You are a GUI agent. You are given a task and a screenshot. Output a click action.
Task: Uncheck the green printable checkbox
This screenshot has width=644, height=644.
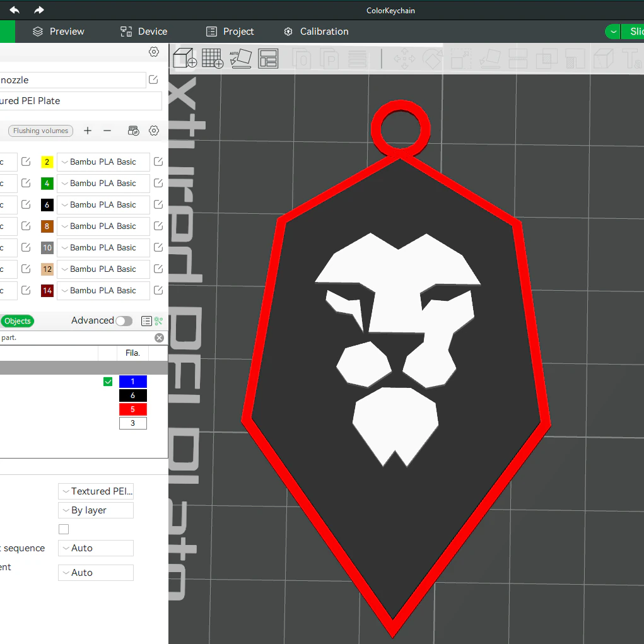pos(108,382)
